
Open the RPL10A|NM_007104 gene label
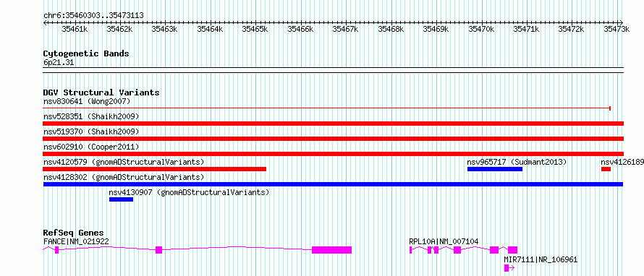444,241
